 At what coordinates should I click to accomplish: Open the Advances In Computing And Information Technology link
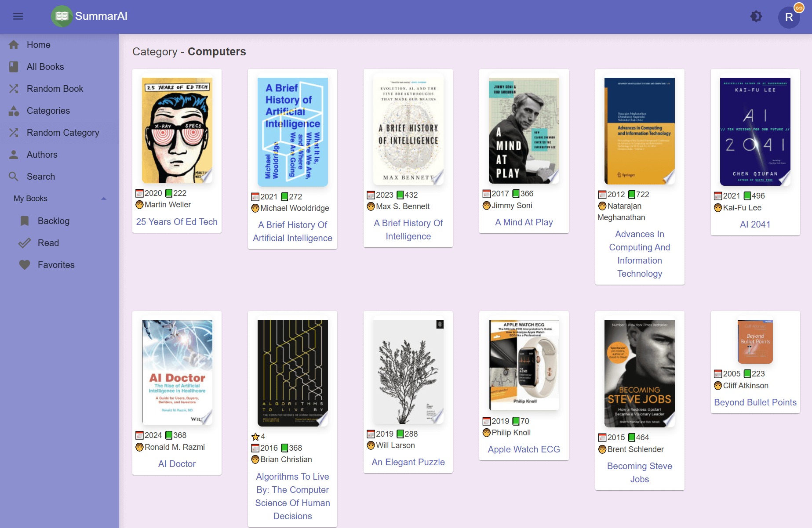[640, 254]
